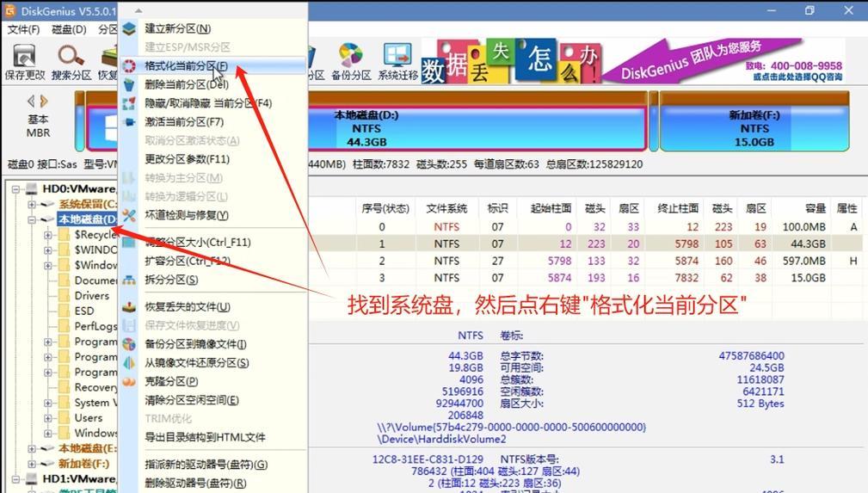Click the tools icon beside 坏道检测与修复
This screenshot has height=493, width=868.
tap(129, 215)
